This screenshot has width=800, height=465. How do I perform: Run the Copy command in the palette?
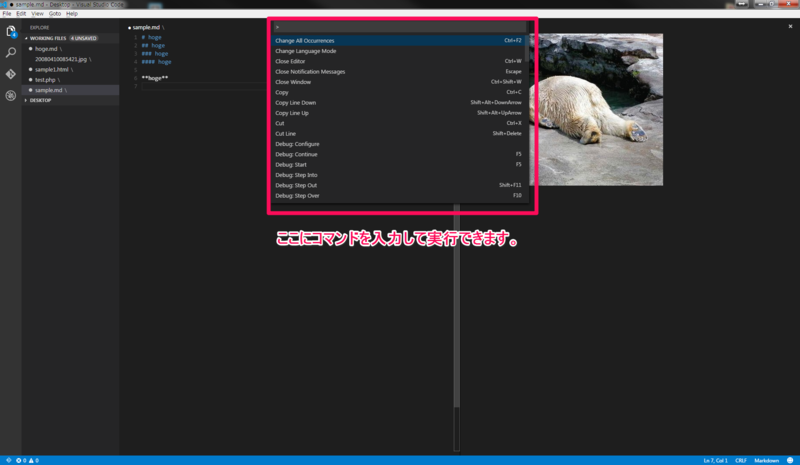click(398, 92)
